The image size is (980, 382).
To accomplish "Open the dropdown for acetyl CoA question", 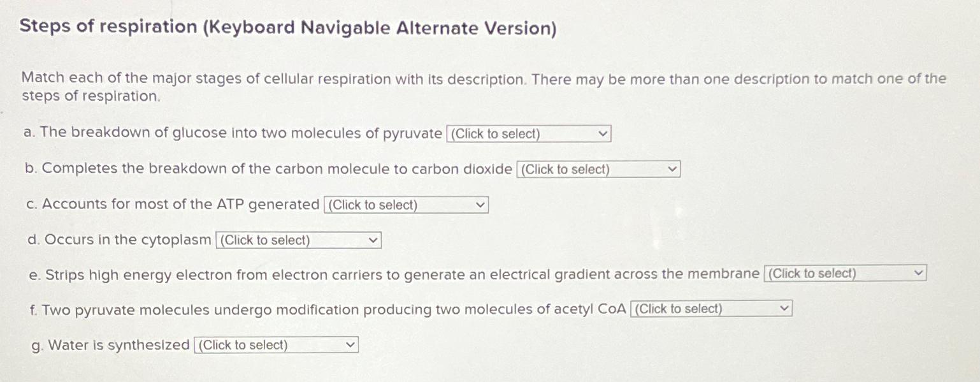I will point(710,308).
